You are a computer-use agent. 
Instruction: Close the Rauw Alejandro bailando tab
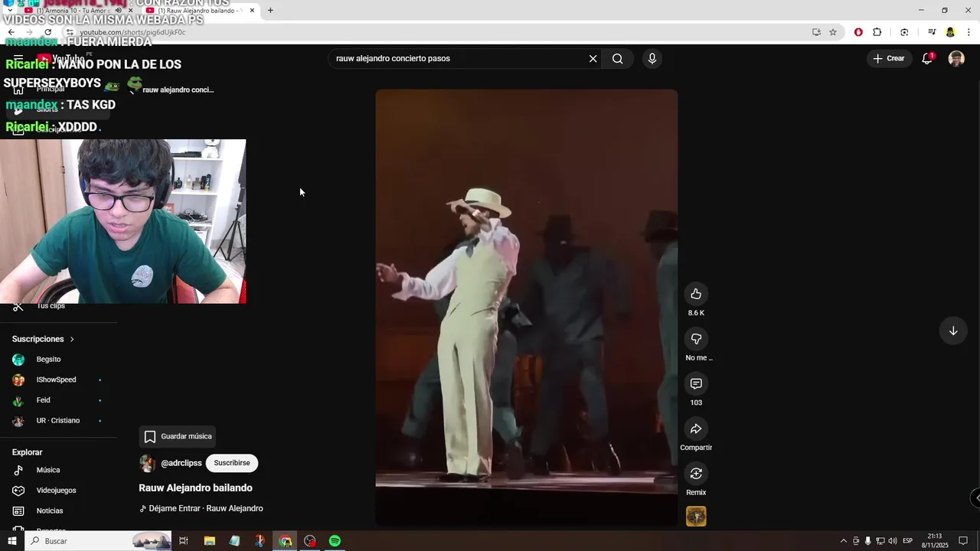(252, 11)
